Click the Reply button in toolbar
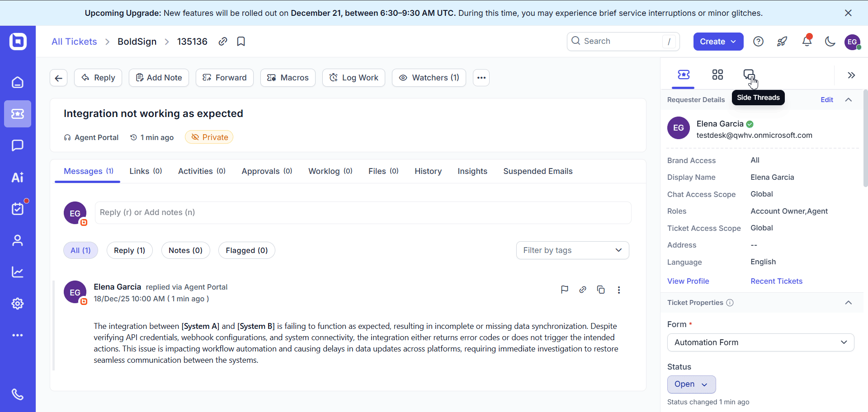 pos(98,77)
